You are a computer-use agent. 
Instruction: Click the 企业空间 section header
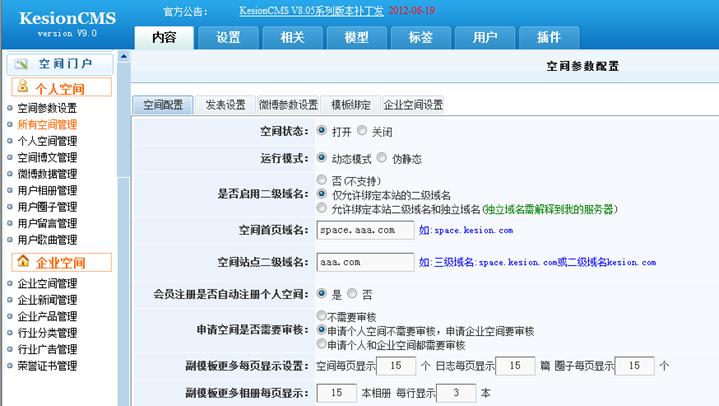(61, 262)
